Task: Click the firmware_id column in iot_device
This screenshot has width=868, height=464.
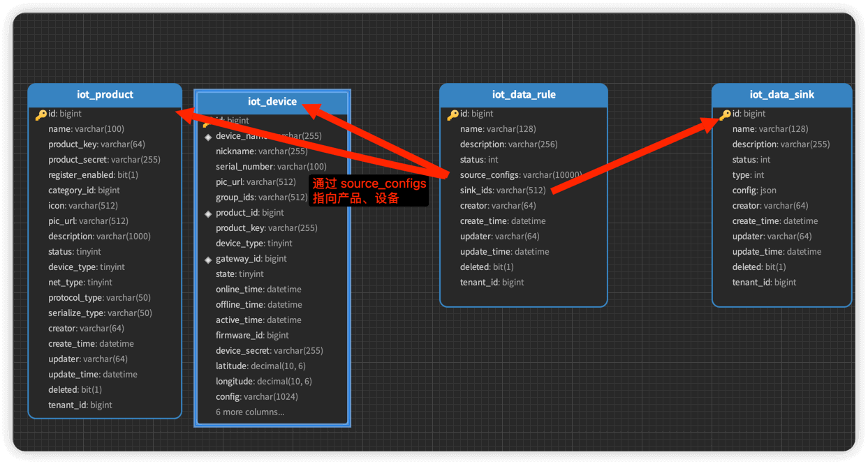Action: point(252,336)
